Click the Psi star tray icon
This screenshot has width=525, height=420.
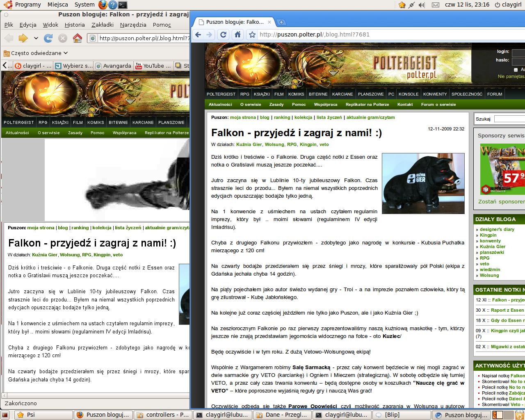[402, 5]
